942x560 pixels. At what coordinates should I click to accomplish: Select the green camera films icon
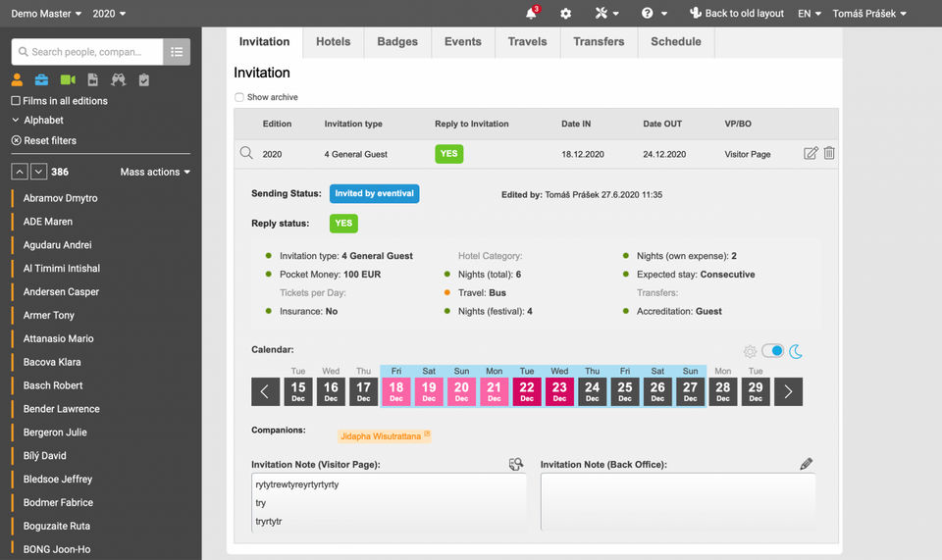[x=68, y=79]
